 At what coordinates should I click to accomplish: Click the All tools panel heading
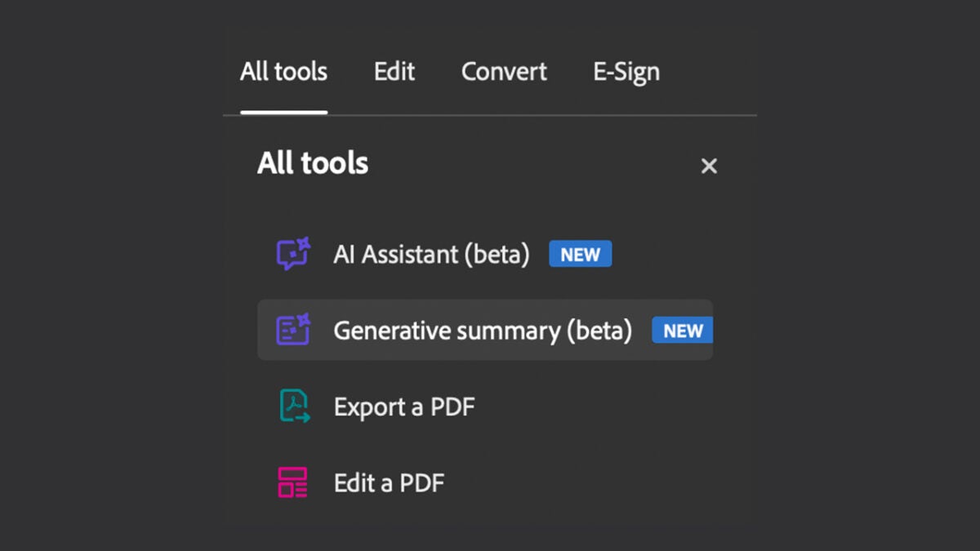(x=313, y=163)
